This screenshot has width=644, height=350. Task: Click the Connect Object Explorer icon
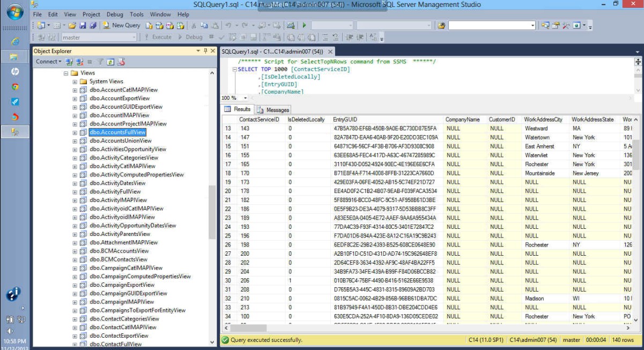click(x=70, y=62)
